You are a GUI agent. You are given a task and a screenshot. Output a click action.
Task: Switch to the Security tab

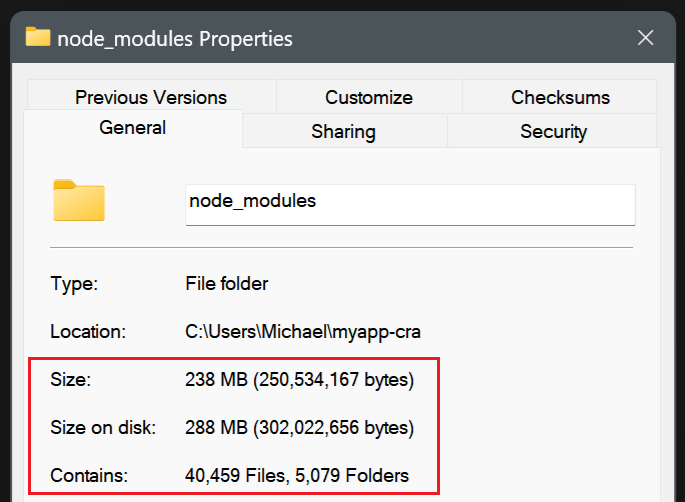(x=553, y=131)
